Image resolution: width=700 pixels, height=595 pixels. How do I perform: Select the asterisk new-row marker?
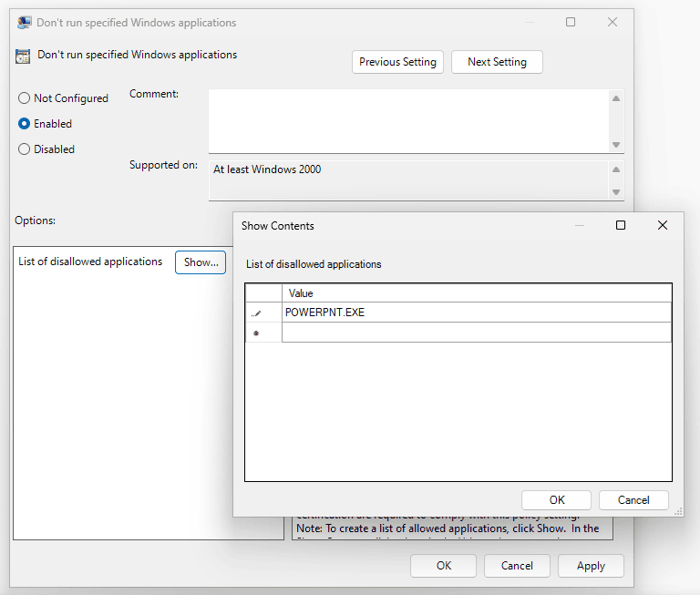(256, 333)
